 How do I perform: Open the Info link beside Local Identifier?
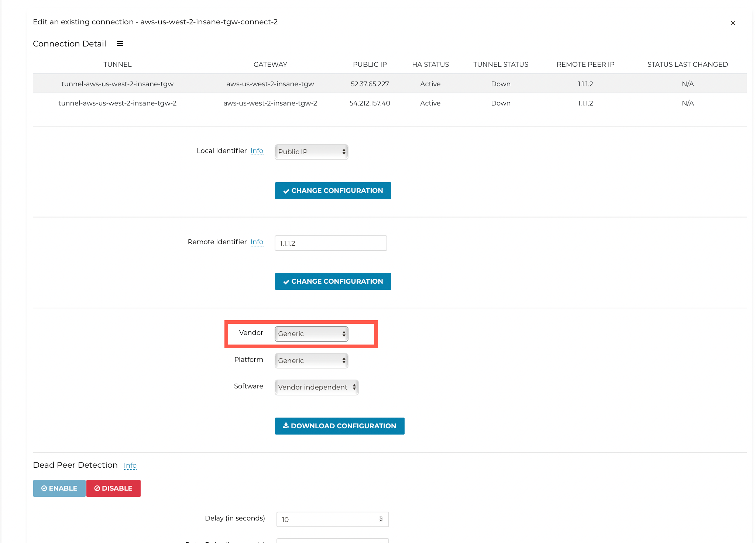point(257,151)
